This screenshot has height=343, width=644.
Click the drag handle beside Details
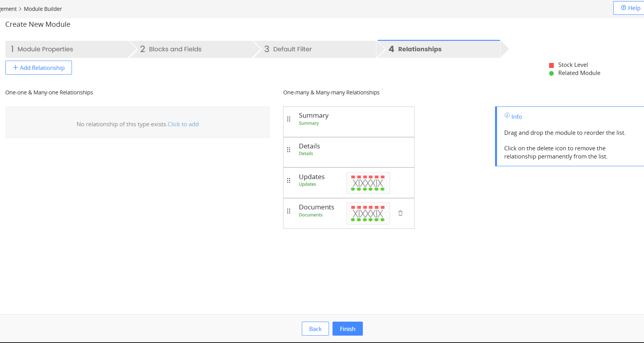click(x=289, y=150)
